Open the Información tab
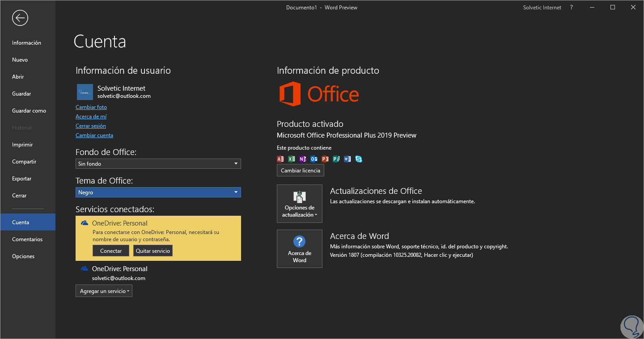644x339 pixels. tap(28, 43)
